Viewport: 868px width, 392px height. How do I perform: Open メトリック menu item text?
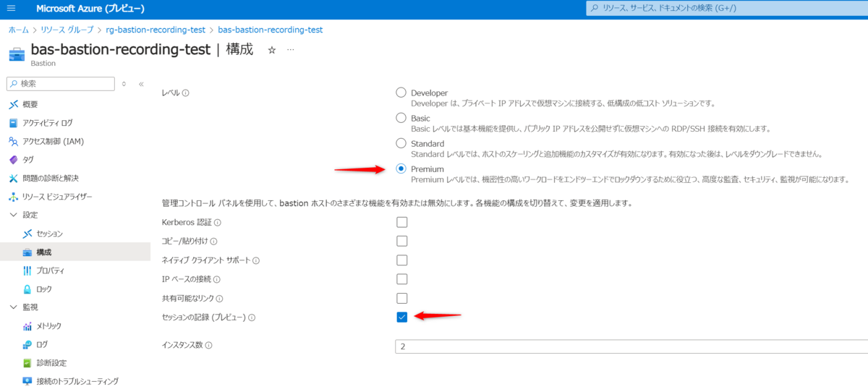tap(49, 326)
